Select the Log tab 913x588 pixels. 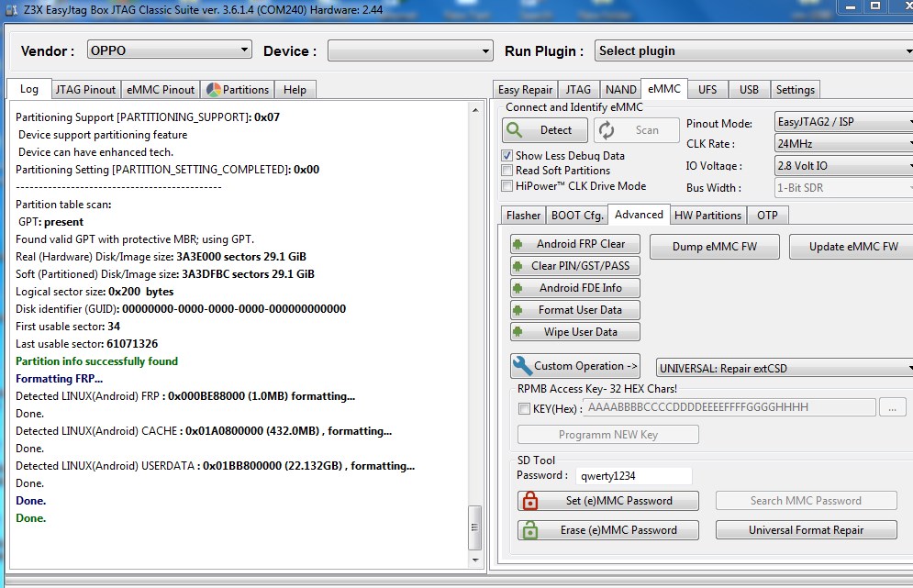pyautogui.click(x=29, y=89)
